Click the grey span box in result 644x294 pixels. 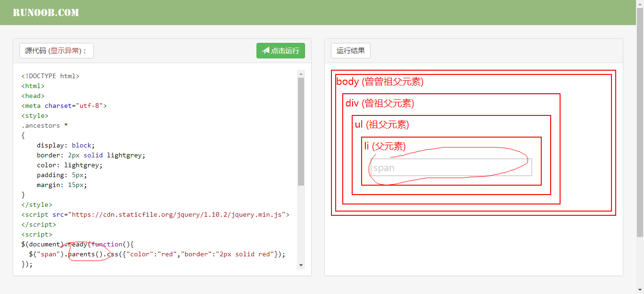click(x=451, y=167)
